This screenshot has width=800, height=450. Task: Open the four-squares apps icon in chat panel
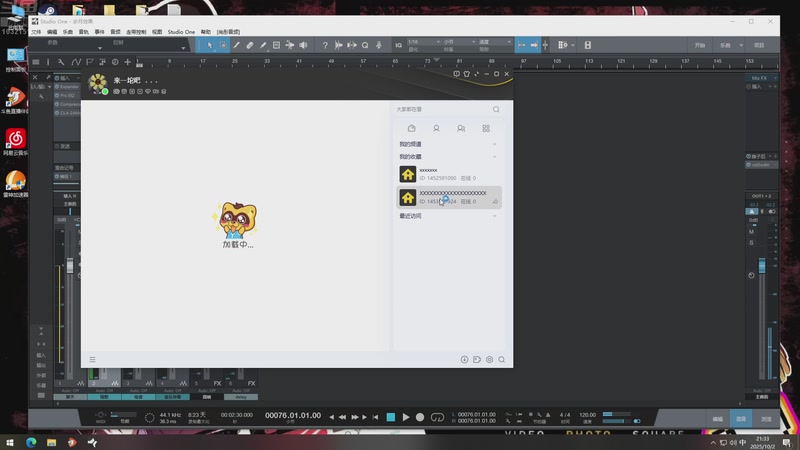[486, 129]
